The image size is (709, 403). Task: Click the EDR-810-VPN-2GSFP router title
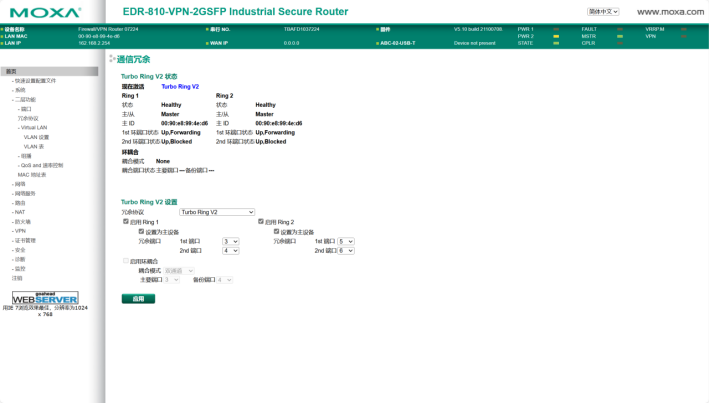(x=236, y=12)
